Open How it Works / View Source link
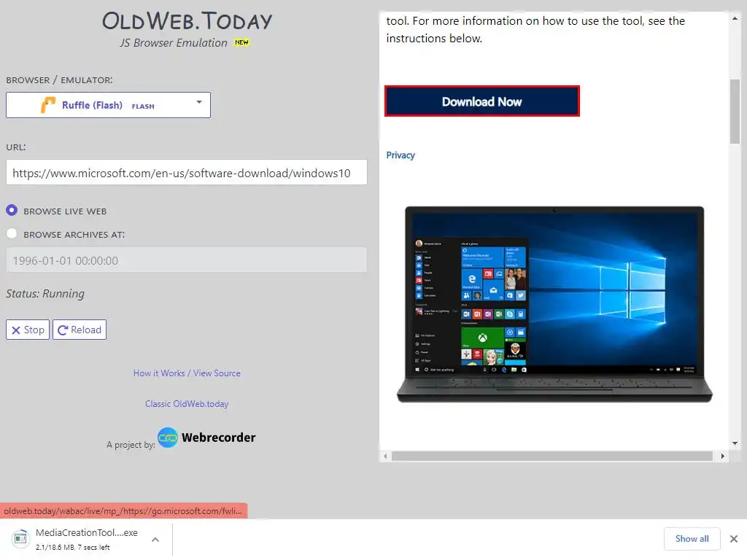This screenshot has width=747, height=560. (x=187, y=373)
